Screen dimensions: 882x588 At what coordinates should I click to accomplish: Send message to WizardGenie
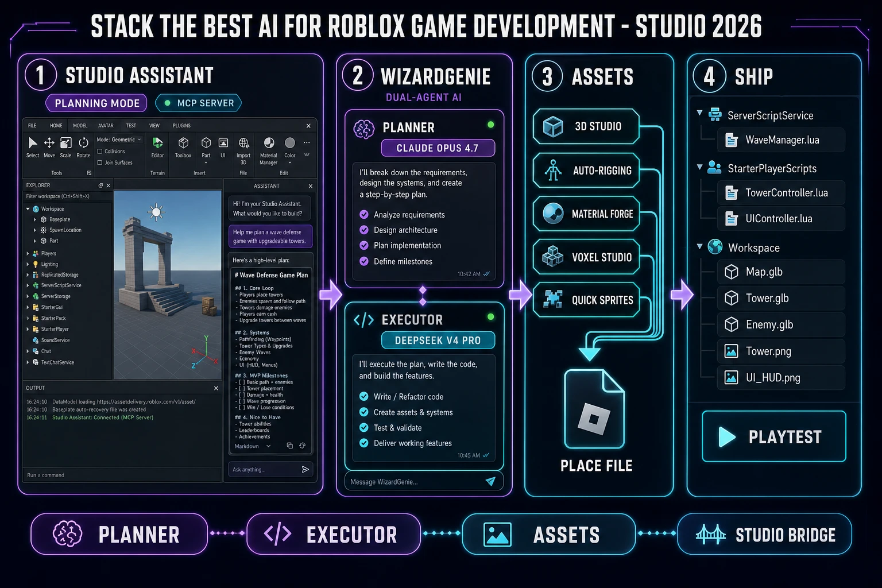[x=490, y=481]
